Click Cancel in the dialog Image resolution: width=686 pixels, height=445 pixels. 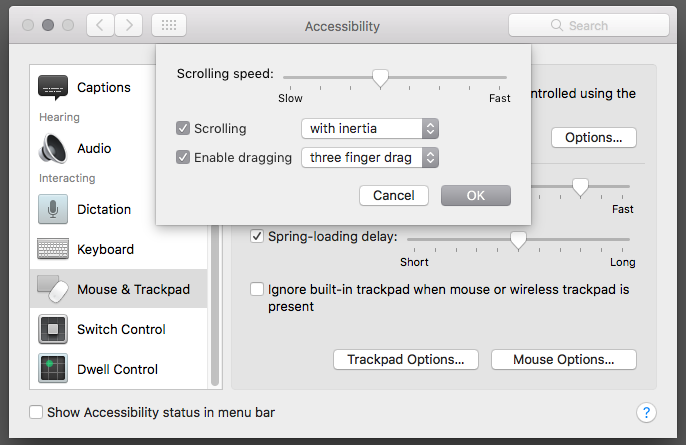[x=394, y=195]
